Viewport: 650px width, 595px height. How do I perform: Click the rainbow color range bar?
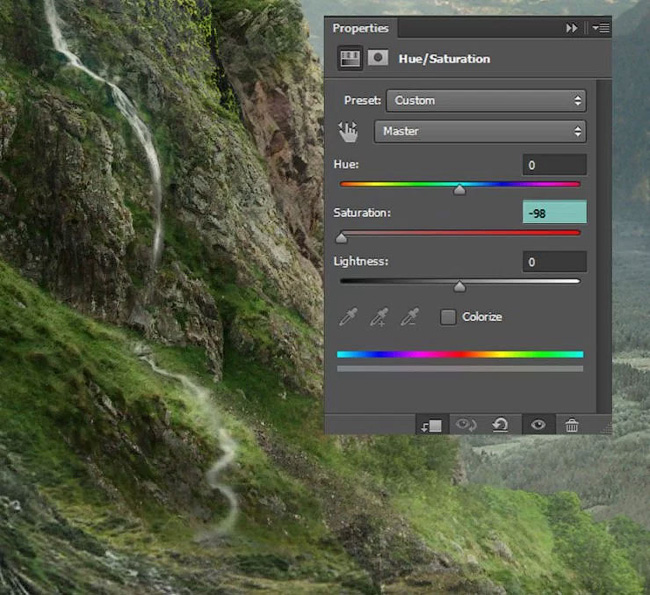coord(460,355)
